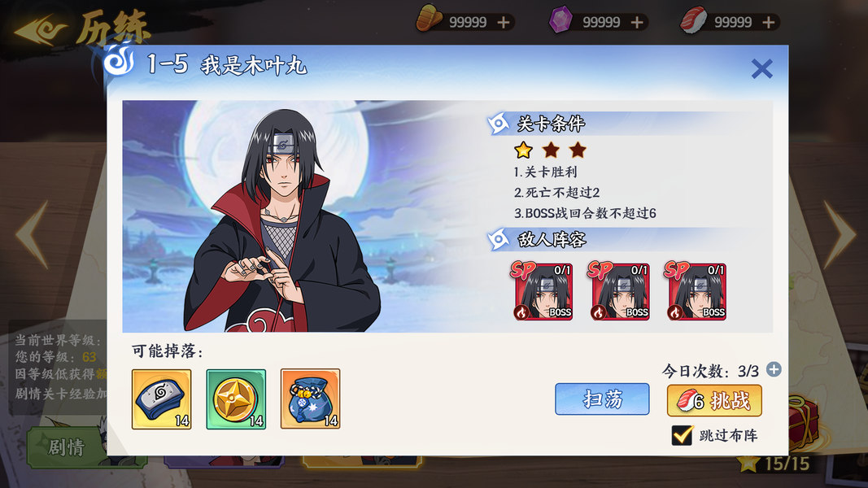
Task: Toggle the 跳过布阵 checkbox
Action: (x=682, y=435)
